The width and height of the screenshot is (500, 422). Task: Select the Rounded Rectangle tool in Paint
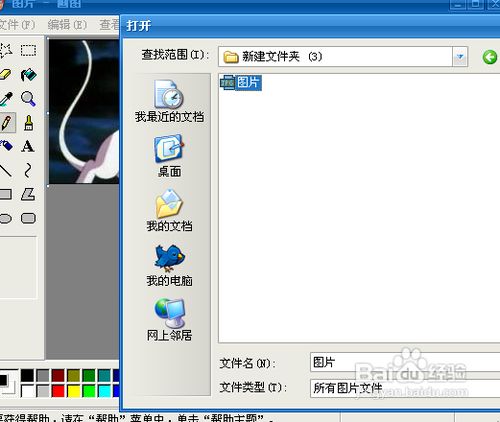28,218
